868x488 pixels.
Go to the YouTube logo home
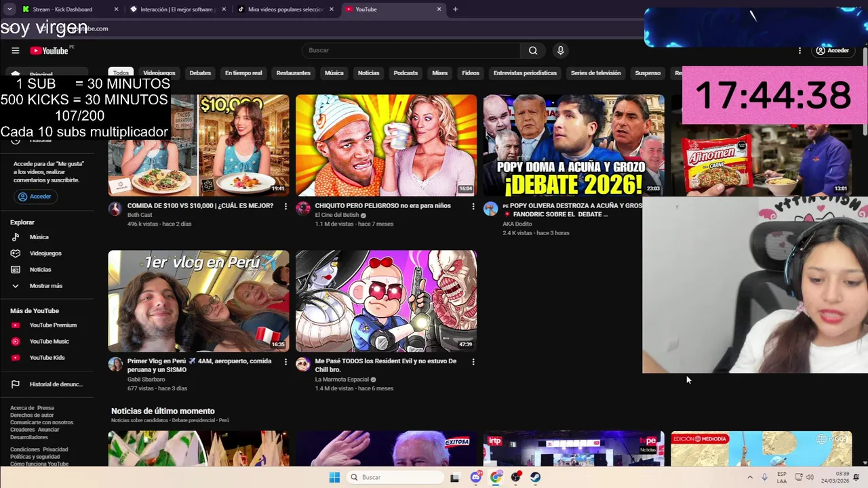(x=50, y=50)
